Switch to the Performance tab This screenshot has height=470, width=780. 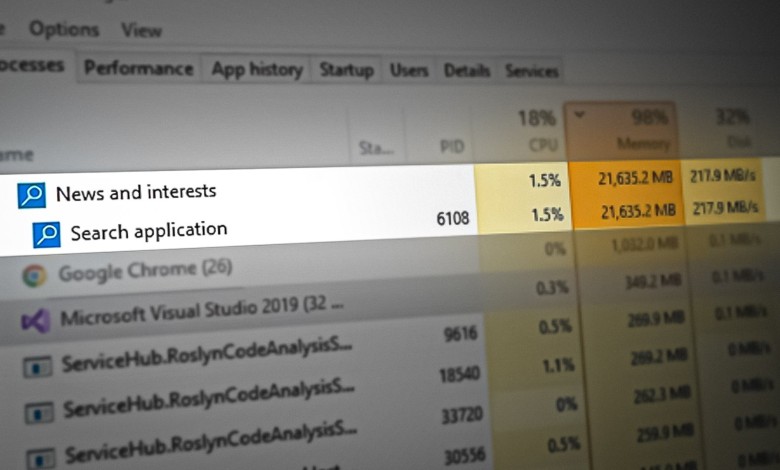139,68
